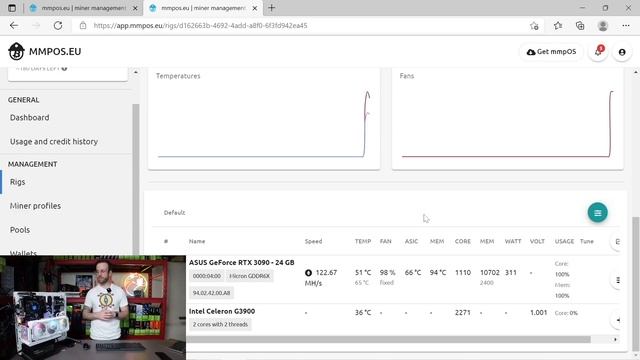
Task: Click the table scroll right arrow
Action: tap(615, 340)
